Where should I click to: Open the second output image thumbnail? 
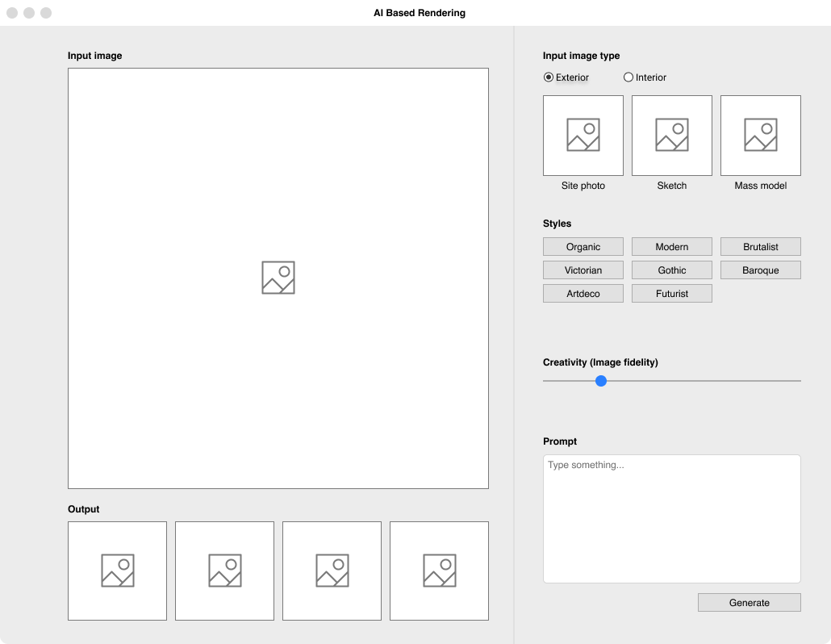click(224, 571)
